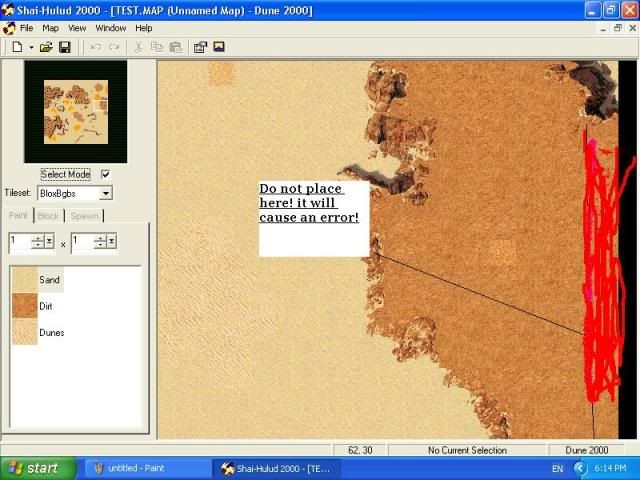This screenshot has width=640, height=480.
Task: Close the inner TEST.MAP document window
Action: (632, 29)
